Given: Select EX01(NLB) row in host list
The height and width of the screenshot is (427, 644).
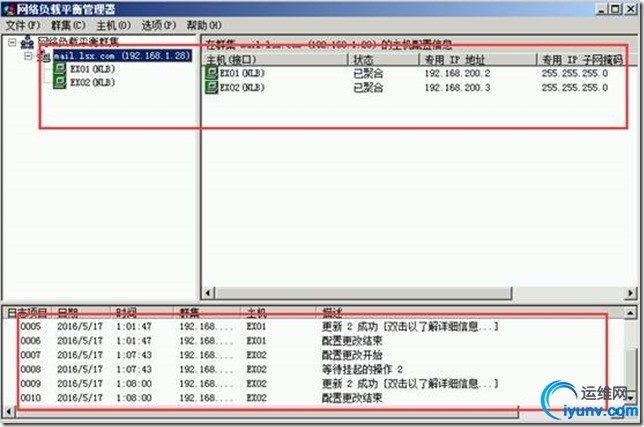Looking at the screenshot, I should pos(415,73).
